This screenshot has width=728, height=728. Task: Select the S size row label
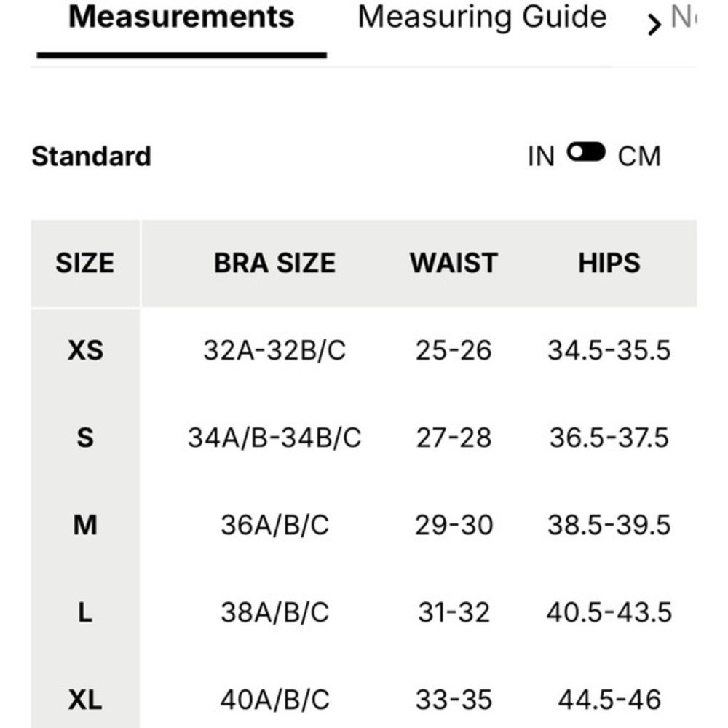pyautogui.click(x=85, y=438)
